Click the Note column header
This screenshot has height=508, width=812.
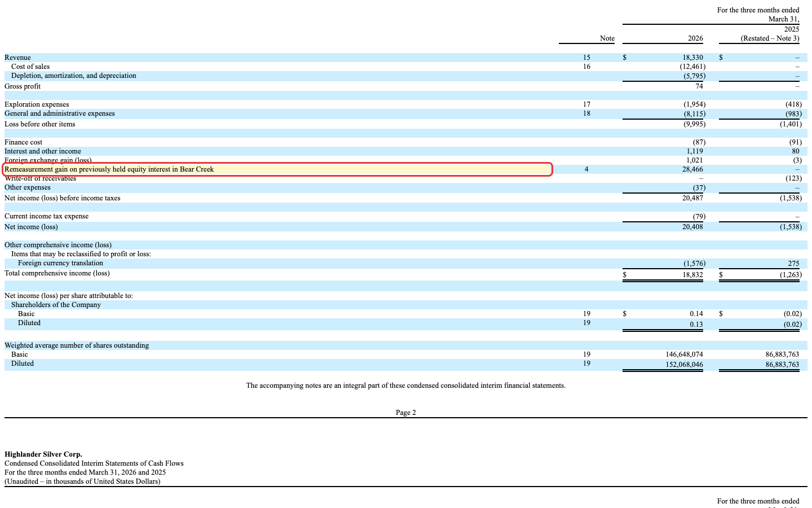[607, 38]
